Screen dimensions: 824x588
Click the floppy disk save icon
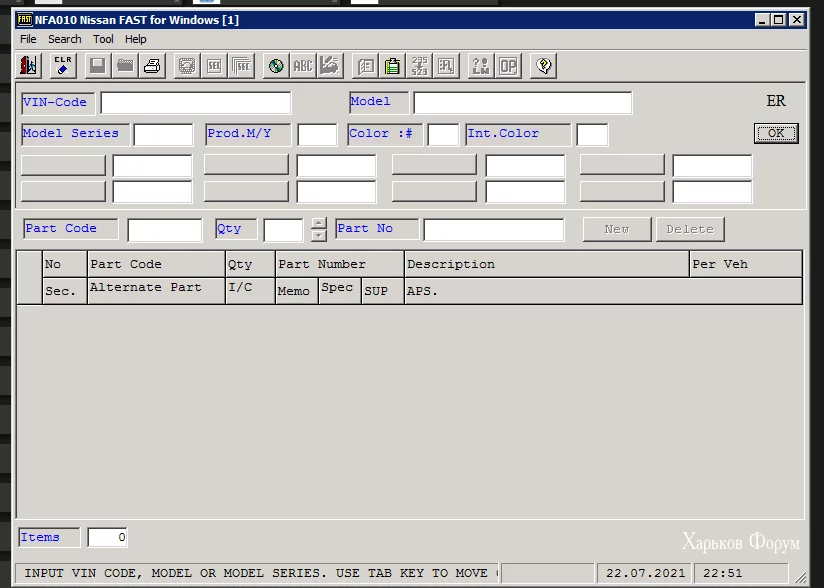coord(97,66)
